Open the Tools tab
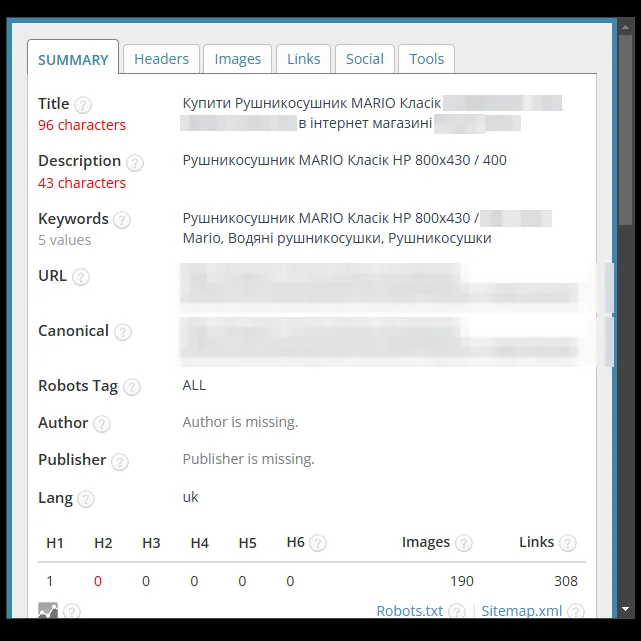The image size is (641, 641). pyautogui.click(x=426, y=59)
